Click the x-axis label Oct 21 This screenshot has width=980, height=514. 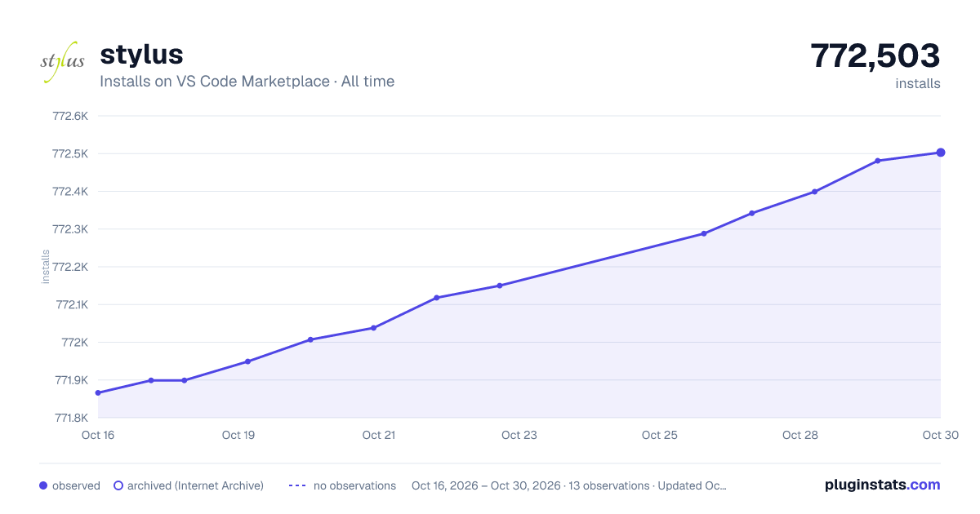[379, 435]
